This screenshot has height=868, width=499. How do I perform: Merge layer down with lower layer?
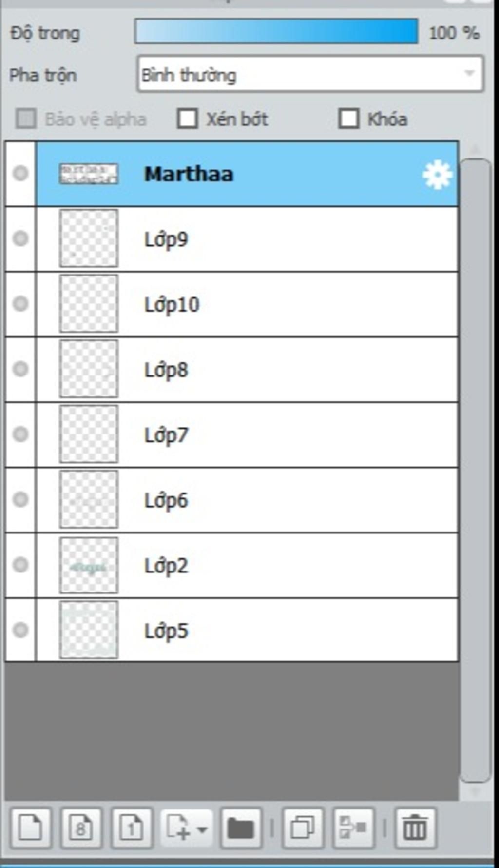(x=353, y=828)
